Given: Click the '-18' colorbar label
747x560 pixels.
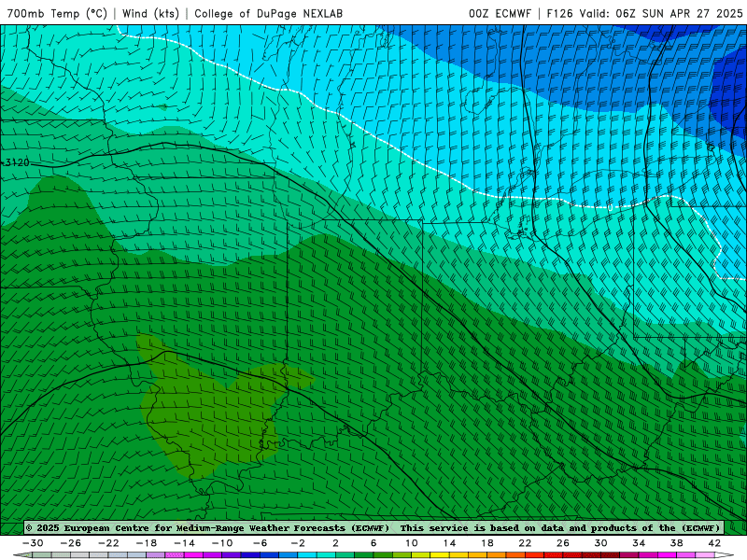Looking at the screenshot, I should (x=147, y=543).
